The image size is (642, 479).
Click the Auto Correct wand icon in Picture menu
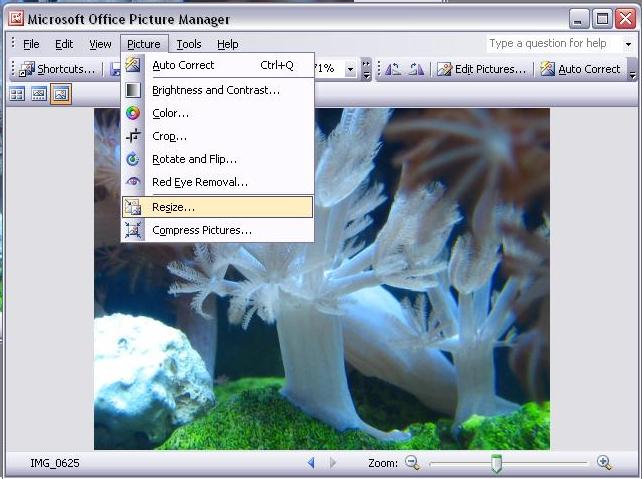(x=133, y=65)
